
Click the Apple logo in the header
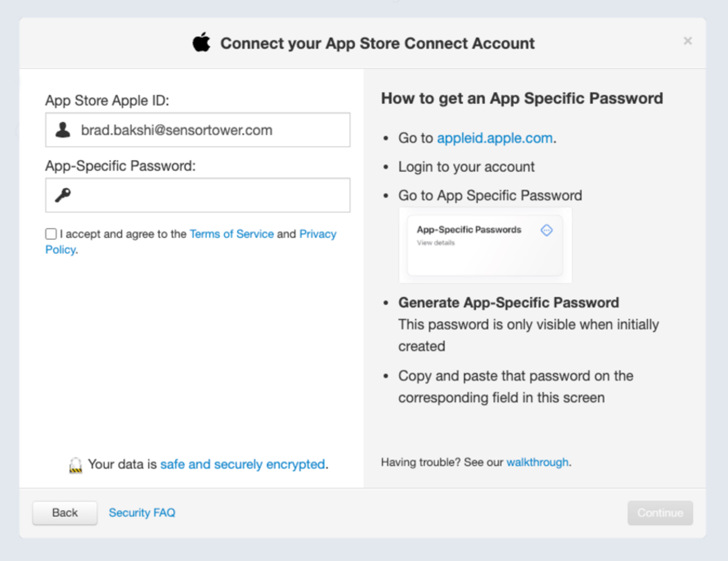[201, 43]
